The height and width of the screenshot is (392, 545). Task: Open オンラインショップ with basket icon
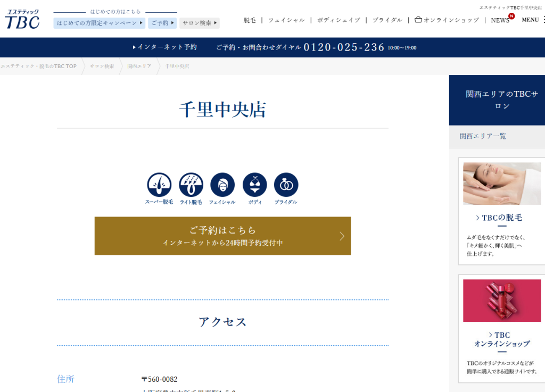click(447, 20)
